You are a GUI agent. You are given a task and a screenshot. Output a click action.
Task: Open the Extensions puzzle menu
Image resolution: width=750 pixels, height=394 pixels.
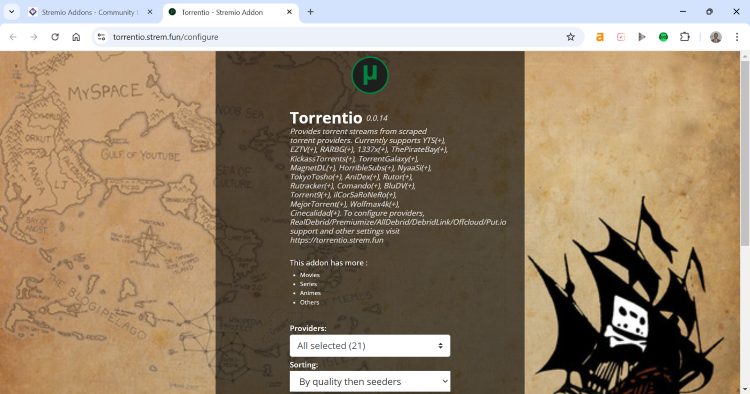pyautogui.click(x=684, y=37)
